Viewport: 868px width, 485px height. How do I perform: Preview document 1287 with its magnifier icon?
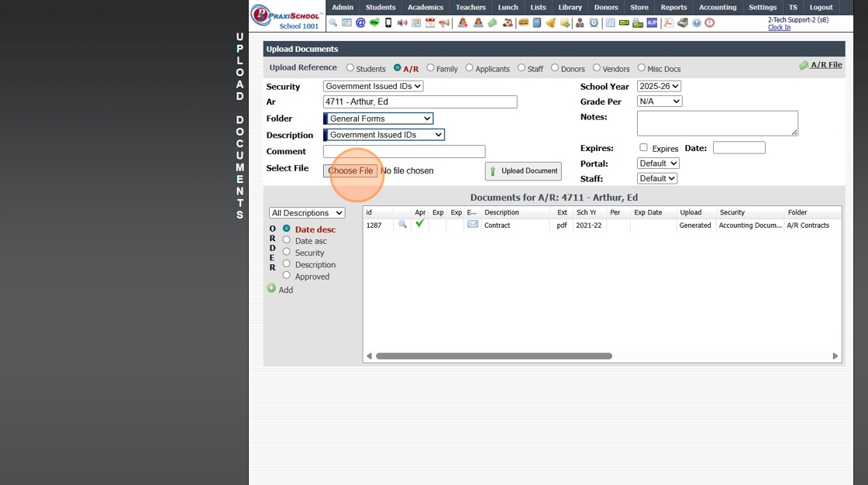(x=402, y=225)
